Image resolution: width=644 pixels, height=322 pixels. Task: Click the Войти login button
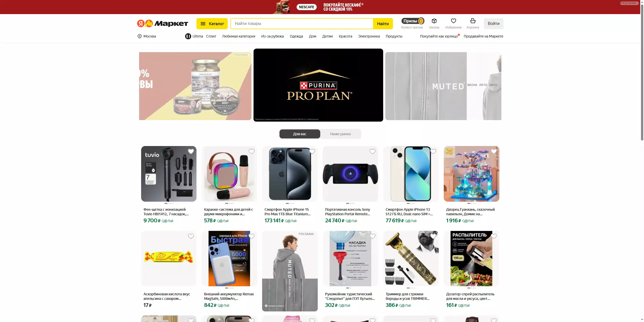(x=494, y=24)
